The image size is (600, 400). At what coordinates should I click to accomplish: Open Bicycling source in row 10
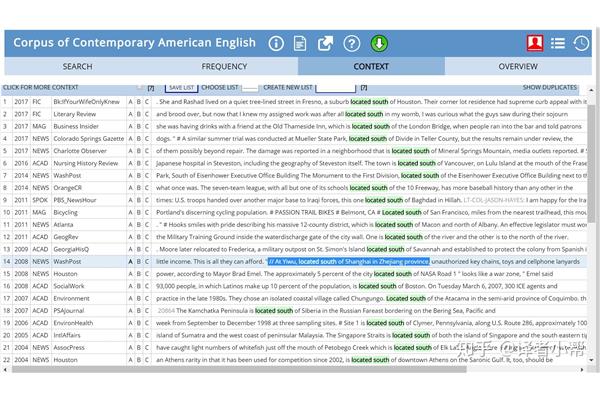[65, 212]
